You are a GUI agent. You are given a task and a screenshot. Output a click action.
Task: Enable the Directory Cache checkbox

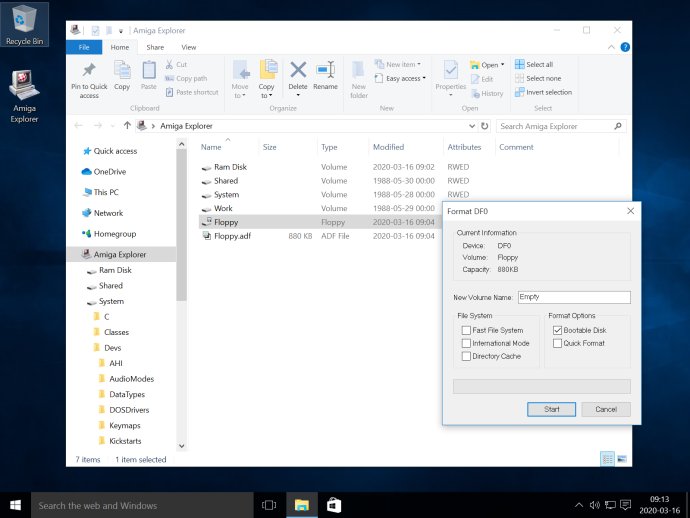click(x=466, y=356)
